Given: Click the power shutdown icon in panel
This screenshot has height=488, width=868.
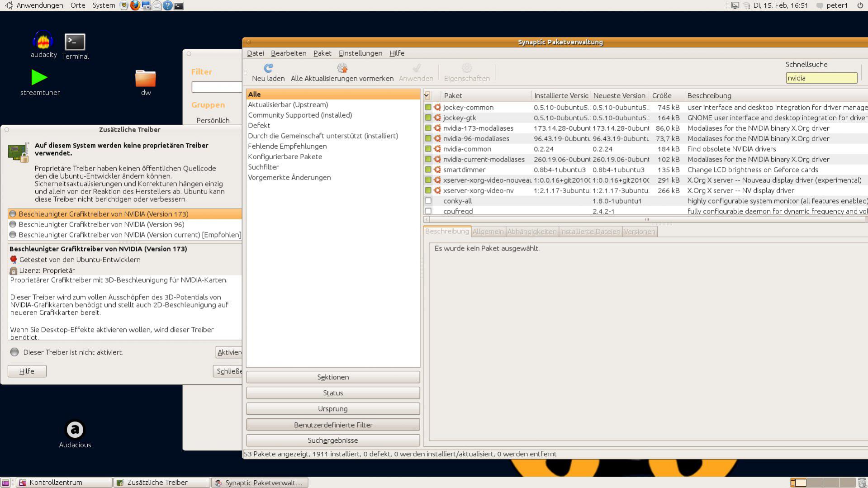Looking at the screenshot, I should 860,5.
